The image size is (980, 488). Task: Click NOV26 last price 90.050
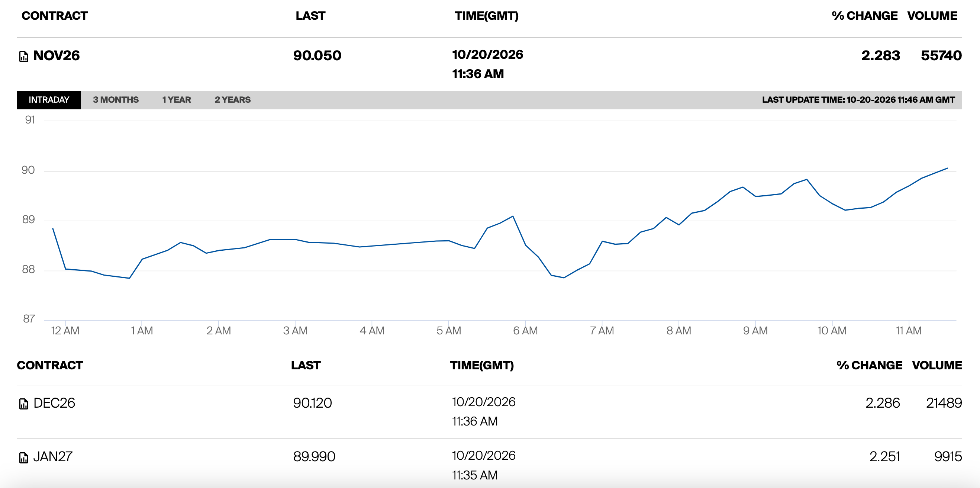pos(317,55)
